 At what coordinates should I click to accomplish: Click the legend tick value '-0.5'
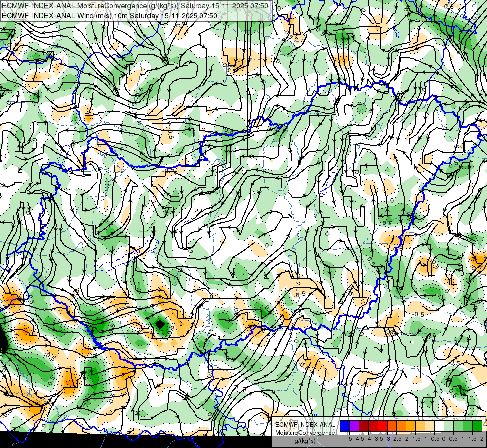434,439
